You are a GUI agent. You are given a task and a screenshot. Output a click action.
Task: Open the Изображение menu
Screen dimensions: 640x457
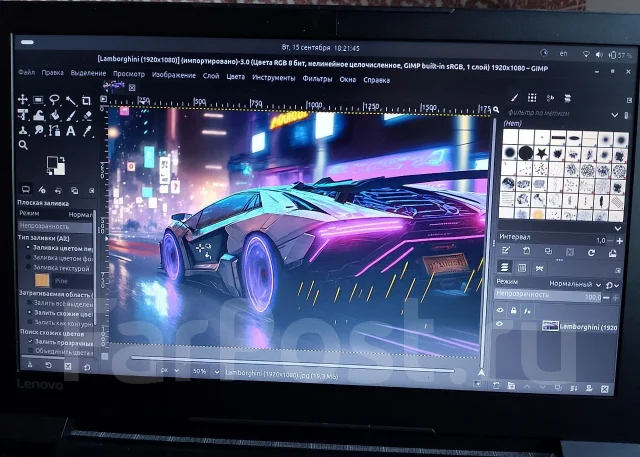(x=173, y=75)
